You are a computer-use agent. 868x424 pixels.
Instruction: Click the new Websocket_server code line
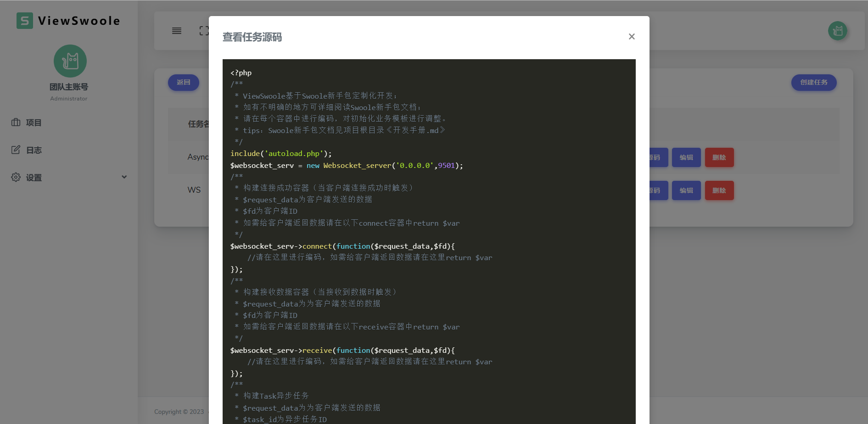(x=347, y=166)
